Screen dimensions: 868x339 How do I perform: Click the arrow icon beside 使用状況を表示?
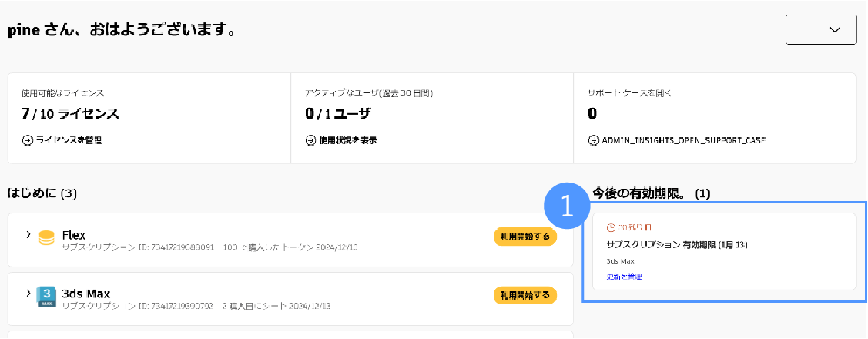[311, 140]
